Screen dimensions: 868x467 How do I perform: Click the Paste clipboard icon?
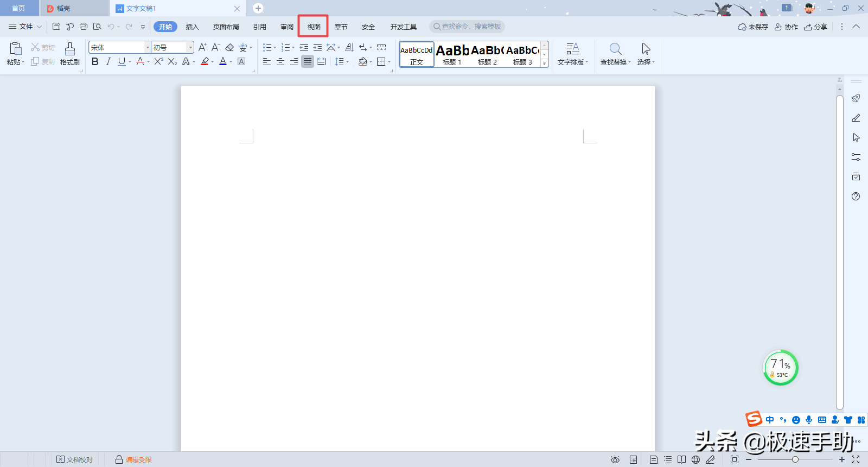click(16, 49)
